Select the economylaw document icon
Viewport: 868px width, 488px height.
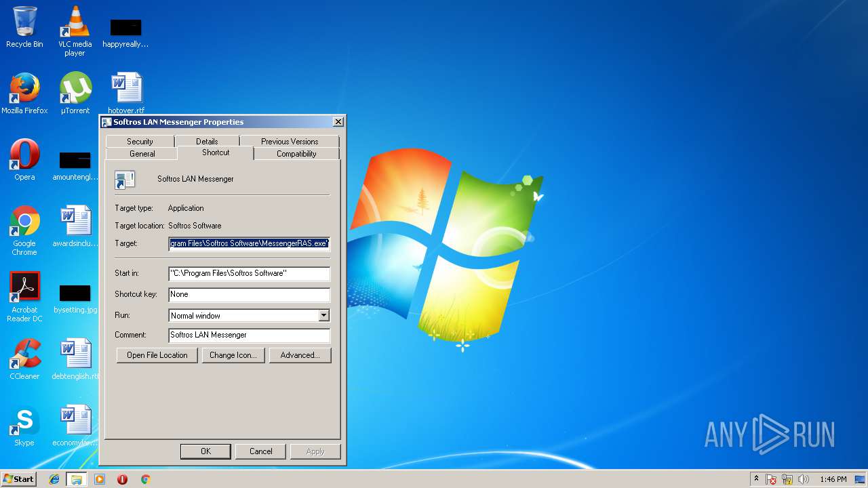tap(75, 426)
